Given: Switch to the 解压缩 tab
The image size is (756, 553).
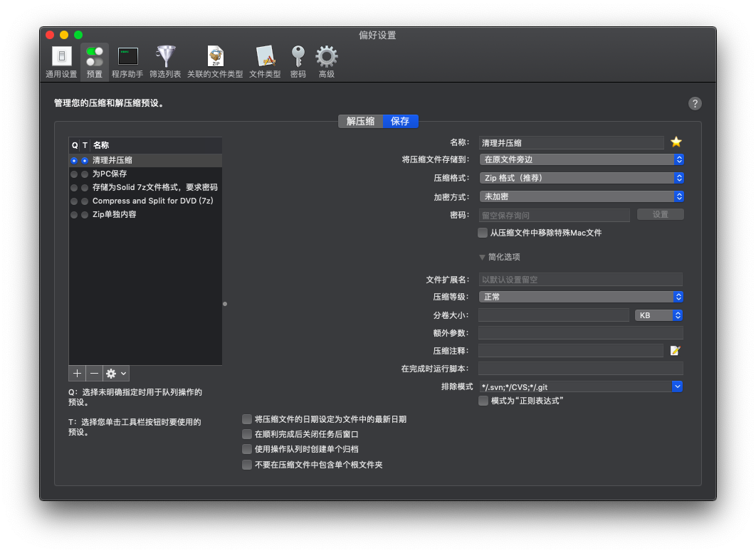Looking at the screenshot, I should point(360,121).
